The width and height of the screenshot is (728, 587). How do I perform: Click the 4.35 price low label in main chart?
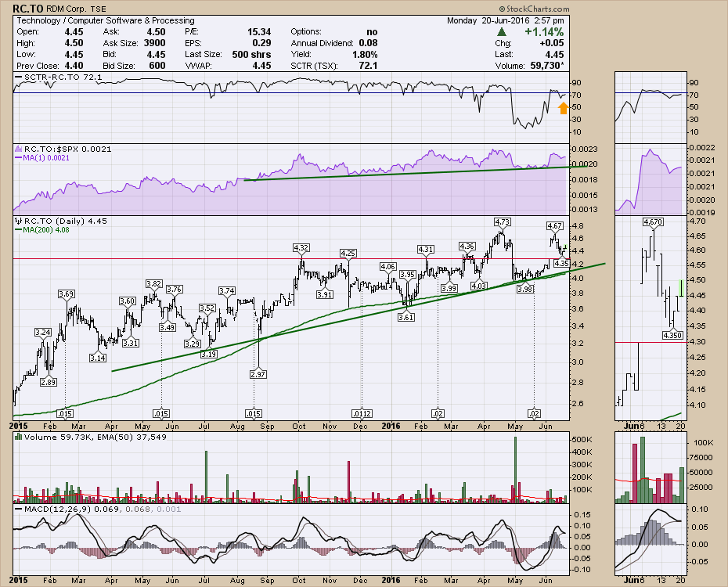point(561,263)
